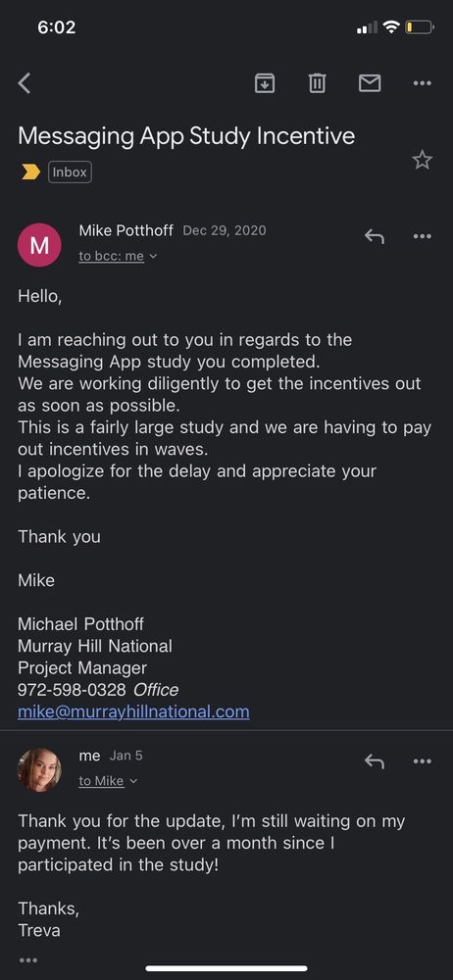Expand the 'to bcc: me' recipient details
453x980 pixels.
point(118,256)
